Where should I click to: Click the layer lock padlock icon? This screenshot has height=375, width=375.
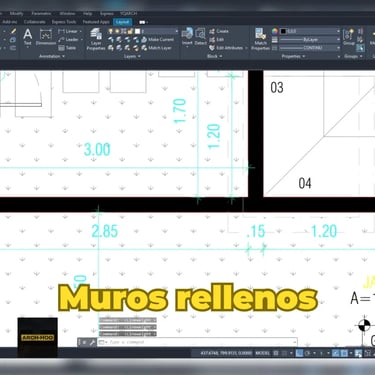click(x=130, y=31)
